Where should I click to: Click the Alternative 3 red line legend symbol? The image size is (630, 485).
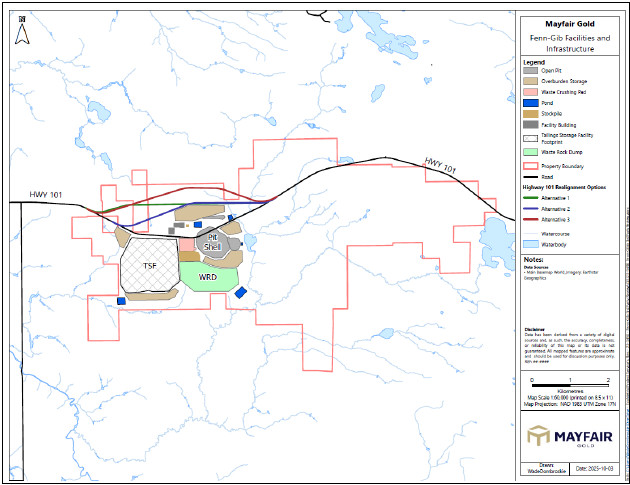(530, 219)
